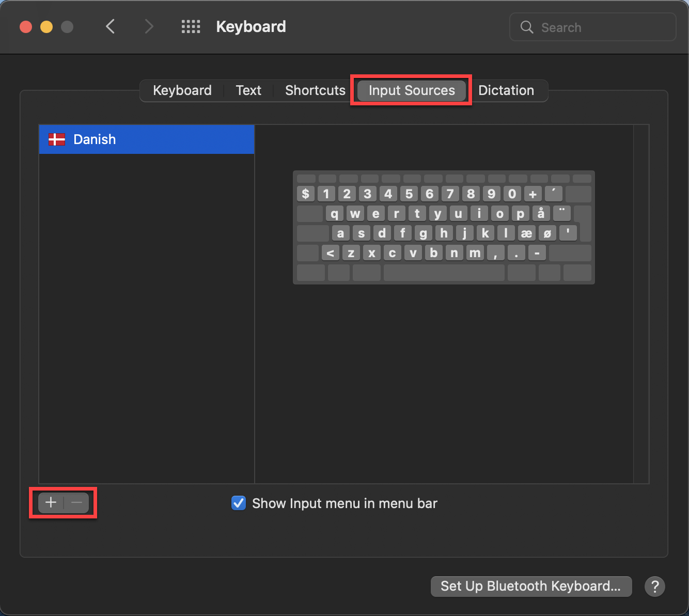
Task: Switch to the Shortcuts tab
Action: point(315,90)
